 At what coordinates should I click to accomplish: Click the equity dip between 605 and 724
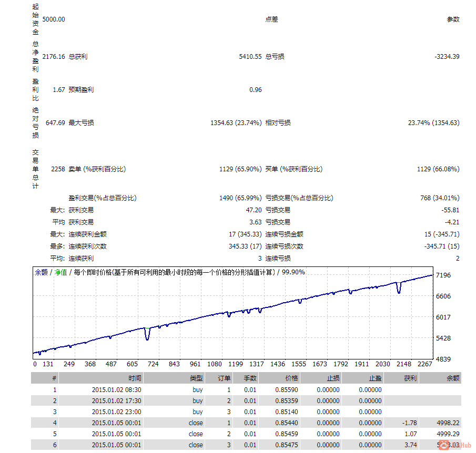coord(147,334)
